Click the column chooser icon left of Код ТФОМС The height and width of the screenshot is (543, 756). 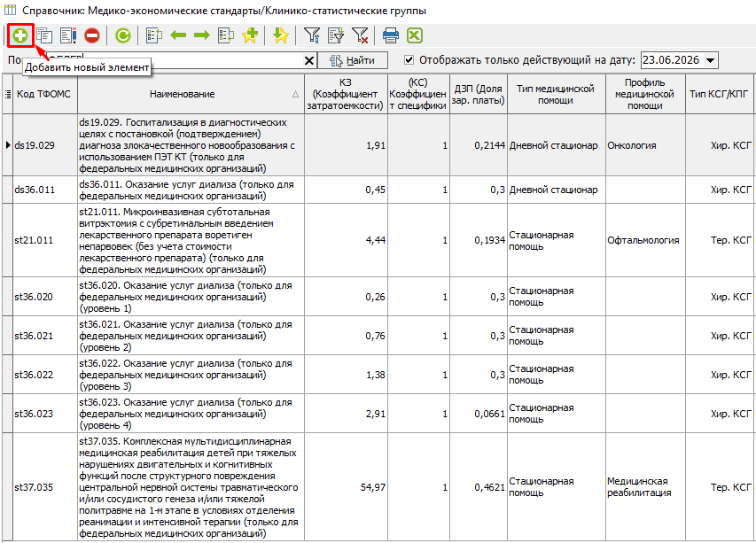click(x=8, y=94)
